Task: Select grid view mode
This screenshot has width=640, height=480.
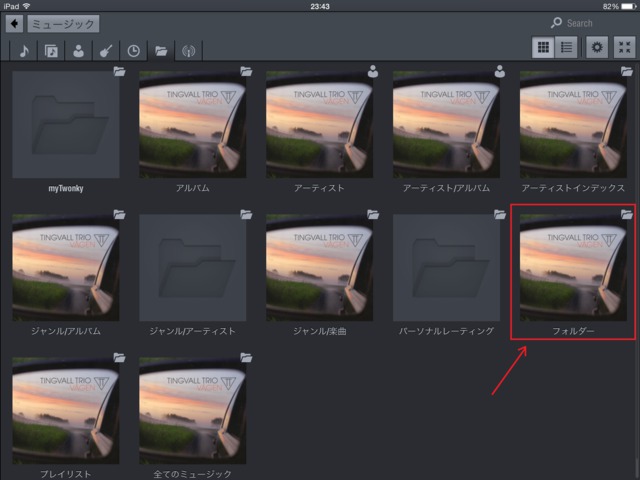Action: click(x=543, y=47)
